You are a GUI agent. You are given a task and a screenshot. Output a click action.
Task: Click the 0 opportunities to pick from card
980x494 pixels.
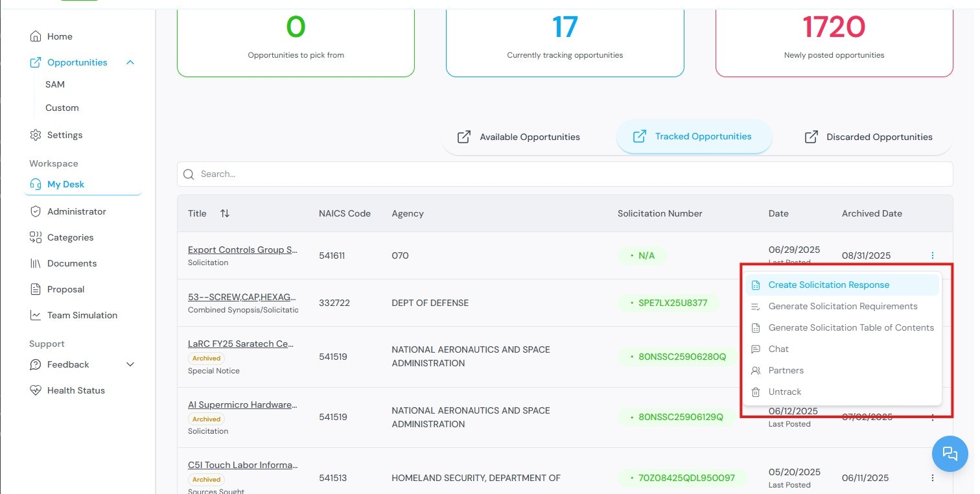pos(296,39)
